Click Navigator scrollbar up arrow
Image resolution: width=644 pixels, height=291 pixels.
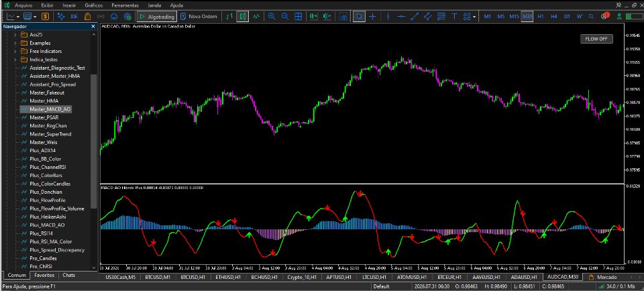94,34
